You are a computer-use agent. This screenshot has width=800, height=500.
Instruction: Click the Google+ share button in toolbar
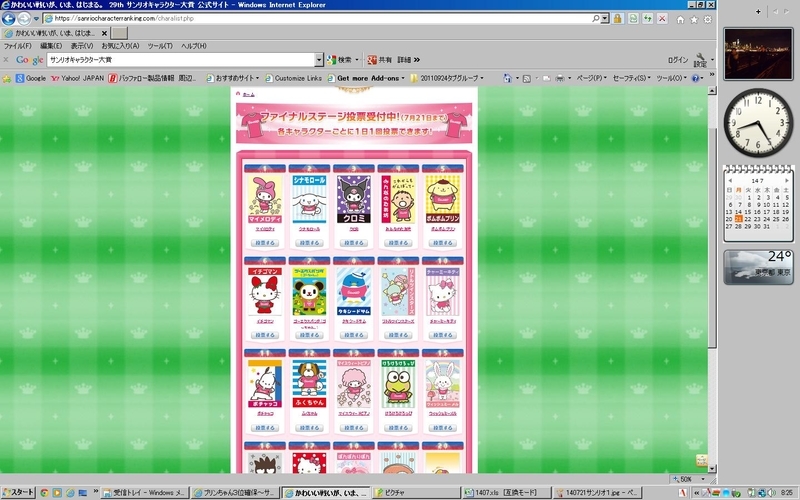pos(380,60)
